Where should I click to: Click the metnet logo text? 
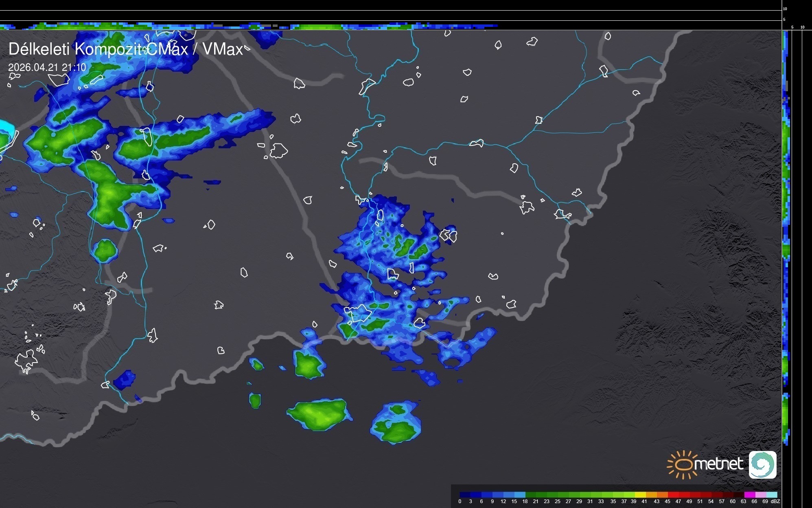(x=719, y=464)
